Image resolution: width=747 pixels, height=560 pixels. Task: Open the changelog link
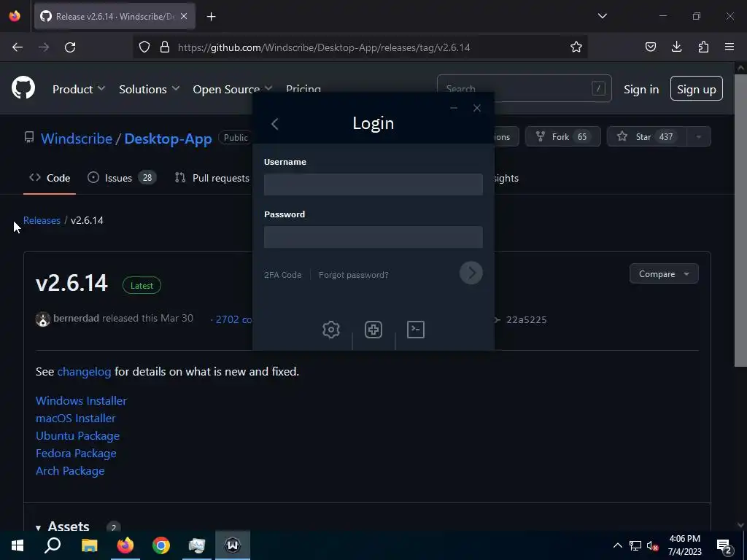pos(84,371)
